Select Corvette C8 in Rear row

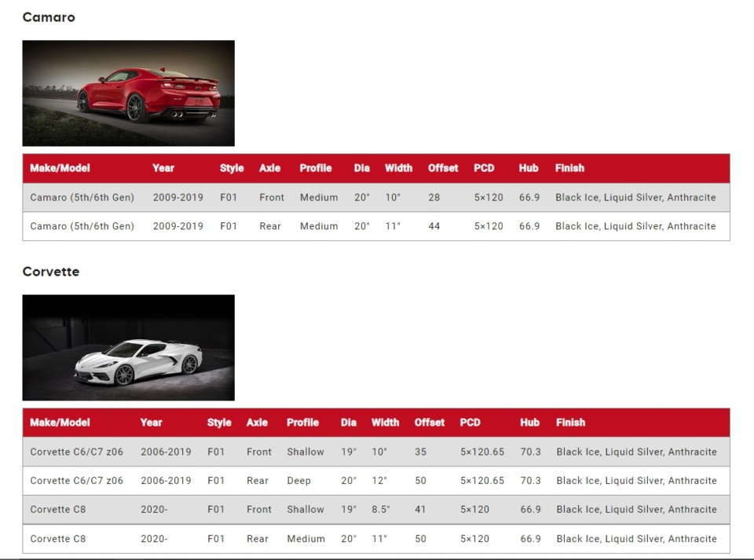coord(57,539)
